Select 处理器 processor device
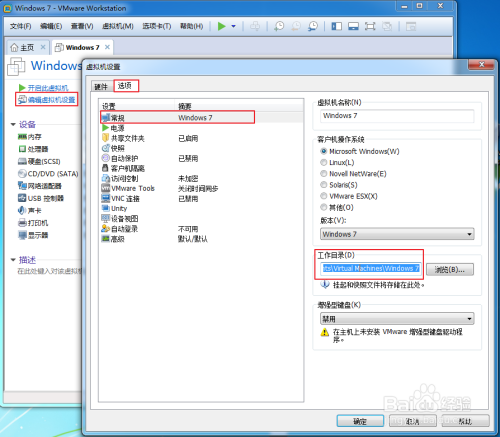Image resolution: width=500 pixels, height=437 pixels. [33, 149]
